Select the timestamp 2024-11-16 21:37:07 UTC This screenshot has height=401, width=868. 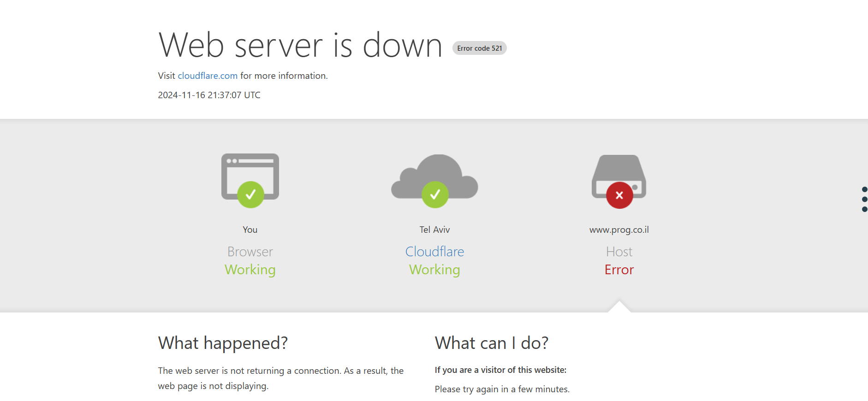[209, 95]
